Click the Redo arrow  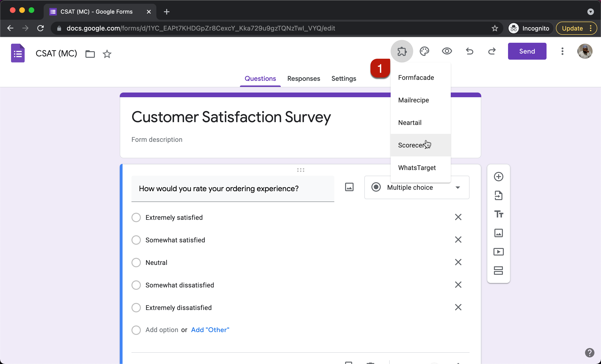pos(492,51)
